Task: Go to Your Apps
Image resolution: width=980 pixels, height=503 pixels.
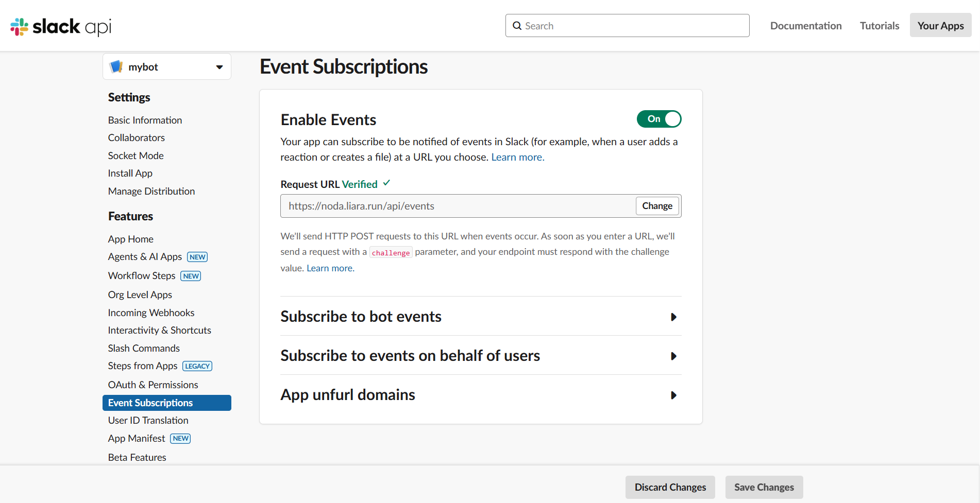Action: tap(940, 26)
